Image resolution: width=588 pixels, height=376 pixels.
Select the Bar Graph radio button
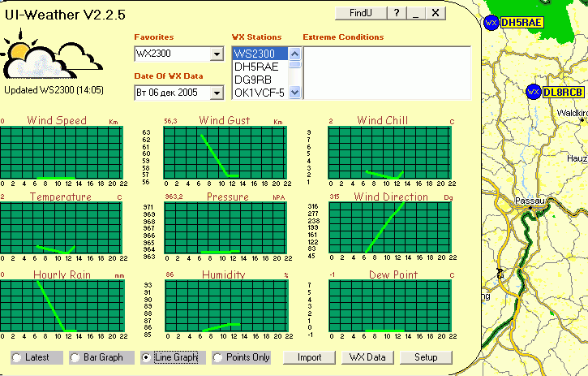(75, 357)
